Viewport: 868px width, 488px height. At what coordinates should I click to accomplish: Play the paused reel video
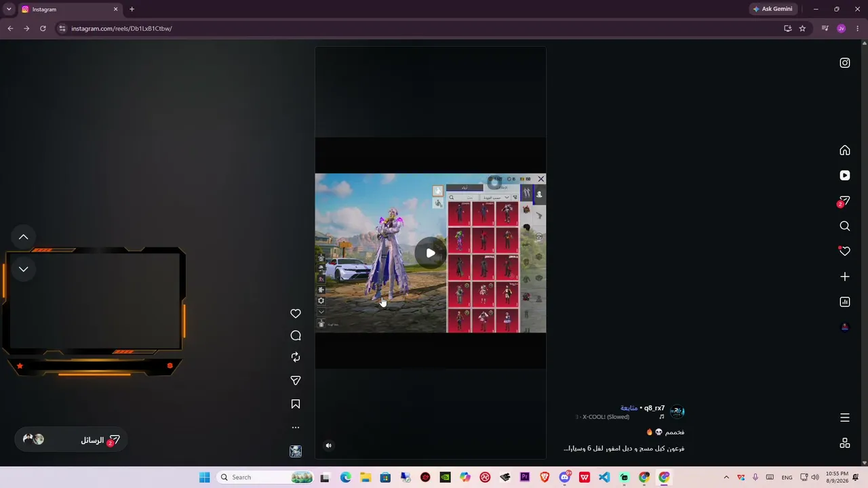[x=431, y=253]
